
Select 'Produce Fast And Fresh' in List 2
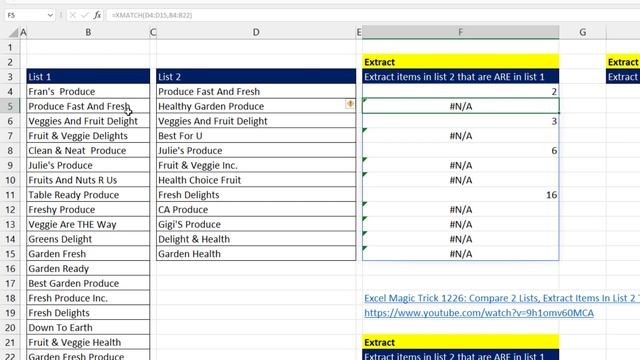click(256, 91)
